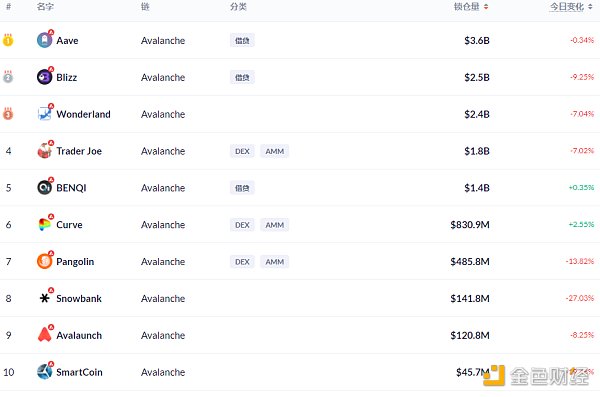Click the Avalaunch red logo icon
This screenshot has height=397, width=600.
click(x=44, y=335)
